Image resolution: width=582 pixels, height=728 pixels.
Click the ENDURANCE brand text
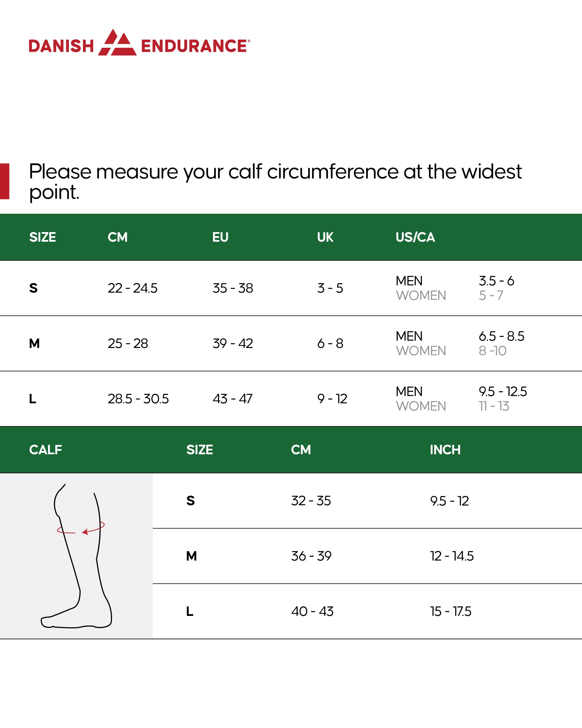[194, 46]
